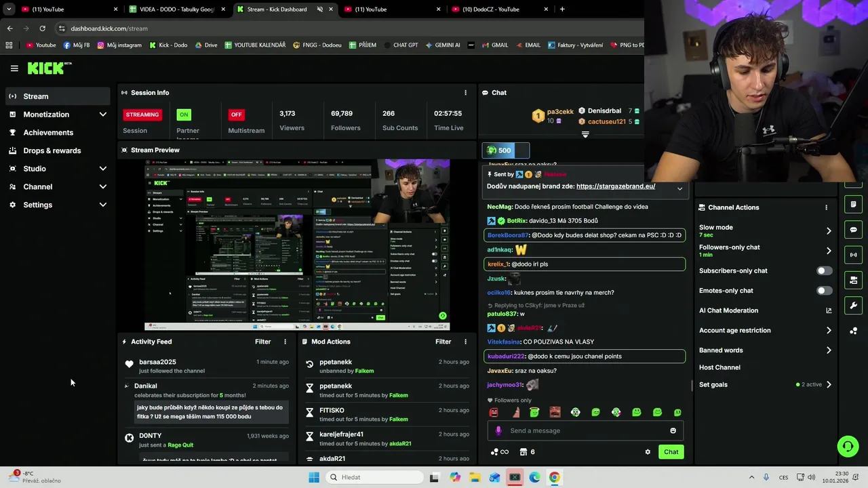Viewport: 868px width, 488px height.
Task: Toggle Multistream OFF indicator
Action: pos(236,115)
